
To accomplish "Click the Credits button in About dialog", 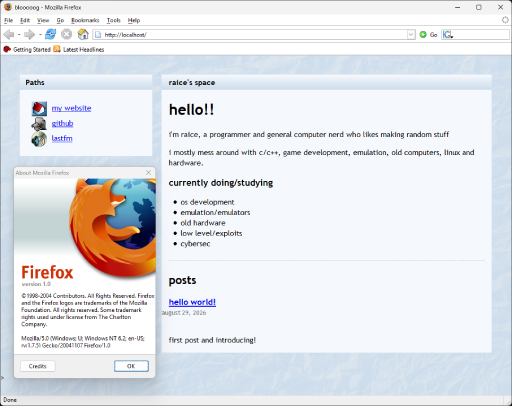I will [x=38, y=366].
